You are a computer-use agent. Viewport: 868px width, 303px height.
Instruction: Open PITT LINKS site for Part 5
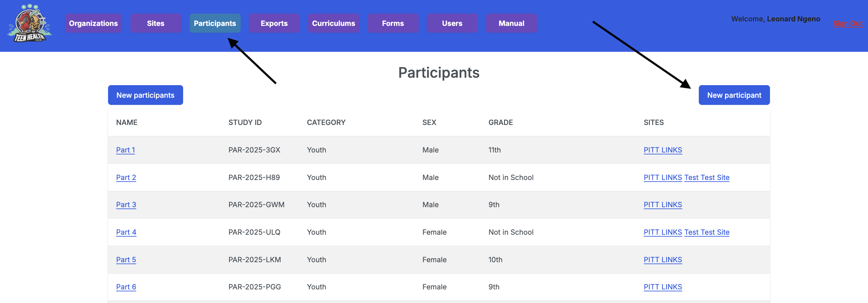663,260
